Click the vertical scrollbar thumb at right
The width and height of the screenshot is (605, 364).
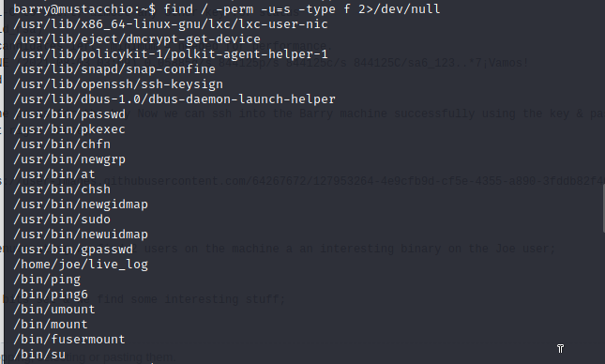[603, 212]
